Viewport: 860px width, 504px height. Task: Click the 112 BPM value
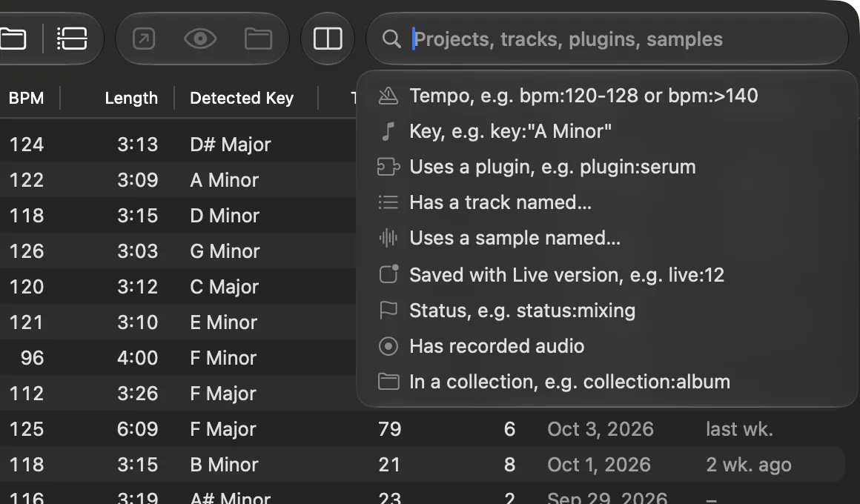pyautogui.click(x=27, y=394)
